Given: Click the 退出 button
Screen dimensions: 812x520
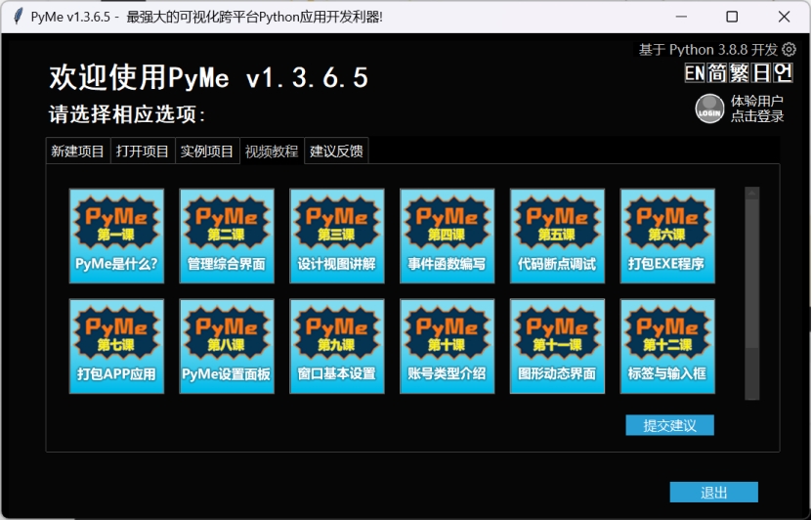Looking at the screenshot, I should click(x=713, y=492).
